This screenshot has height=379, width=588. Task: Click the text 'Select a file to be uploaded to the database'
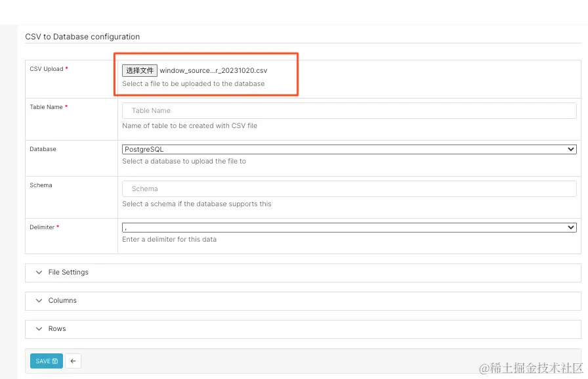point(194,83)
